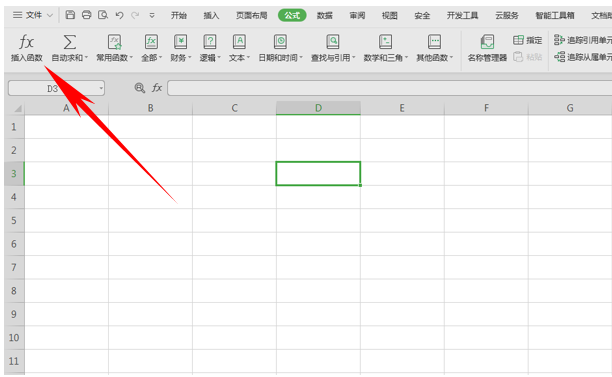This screenshot has height=377, width=612.
Task: Switch to the Insert (插入) tab
Action: (x=211, y=15)
